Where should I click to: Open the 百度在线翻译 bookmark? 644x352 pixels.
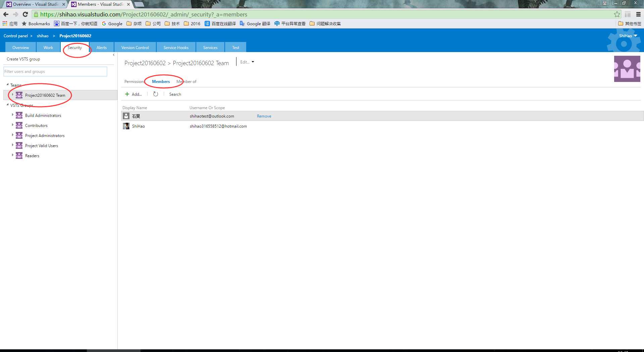[x=220, y=24]
